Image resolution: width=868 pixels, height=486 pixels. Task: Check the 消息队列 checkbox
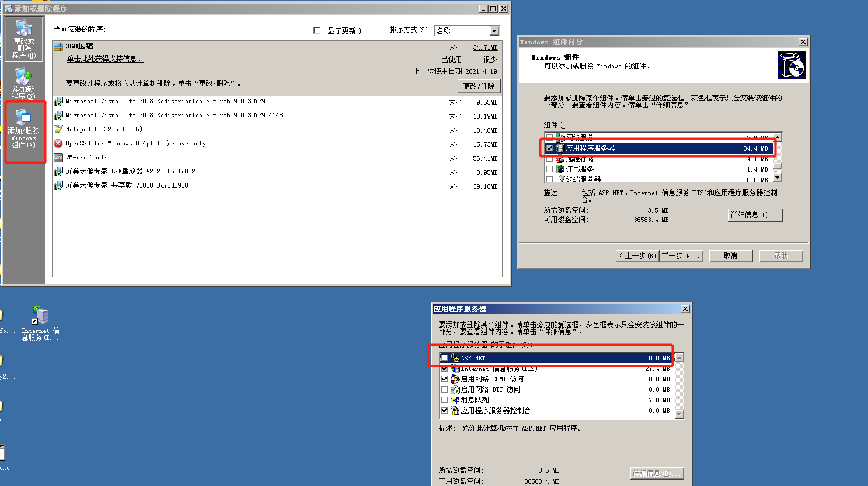tap(444, 400)
